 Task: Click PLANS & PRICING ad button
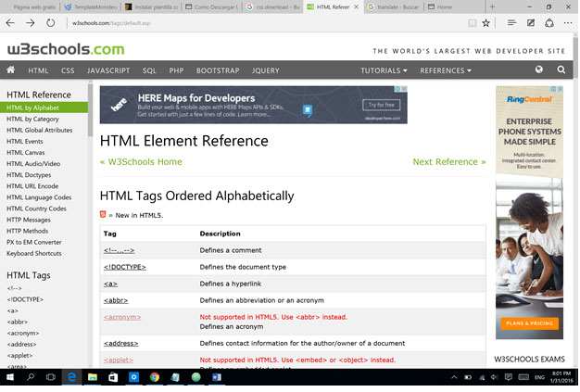coord(529,323)
